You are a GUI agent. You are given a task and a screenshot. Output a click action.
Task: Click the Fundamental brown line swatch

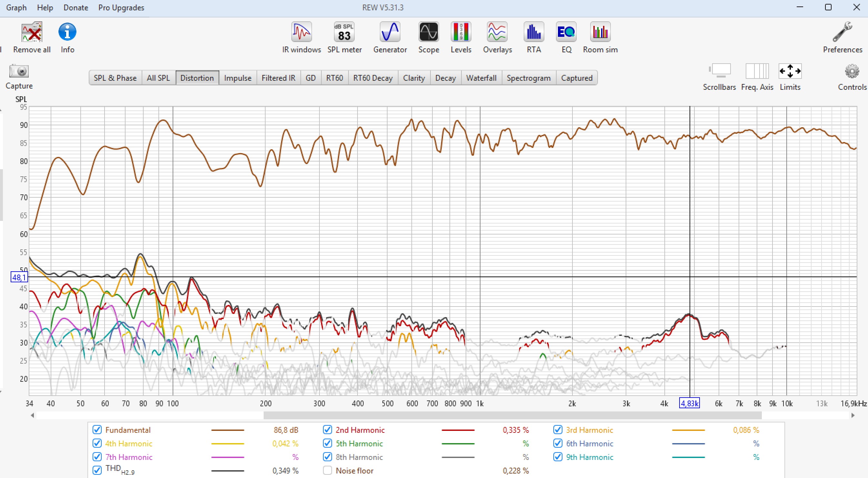click(x=228, y=430)
